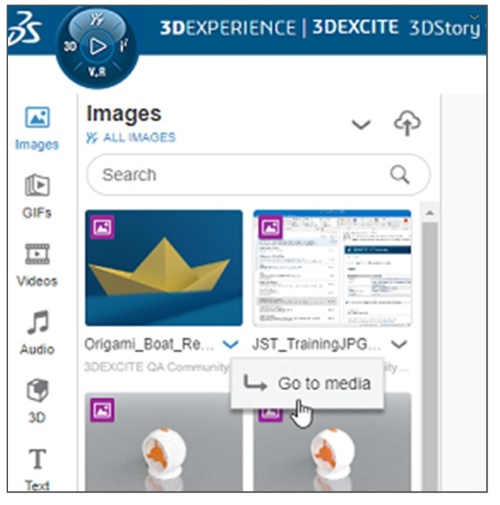The width and height of the screenshot is (500, 505).
Task: Expand the Origami_Boat_Re... item chevron
Action: [231, 344]
